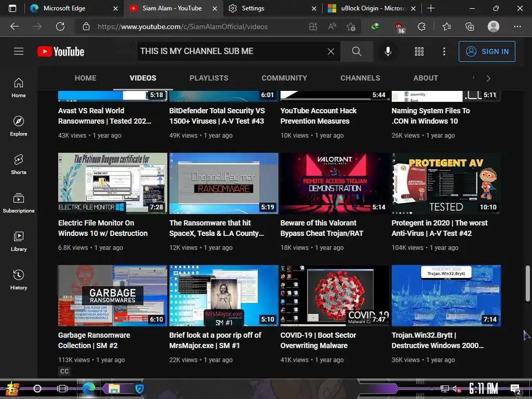Open the uBlock Origin extension icon
Viewport: 532px width, 399px height.
[400, 27]
